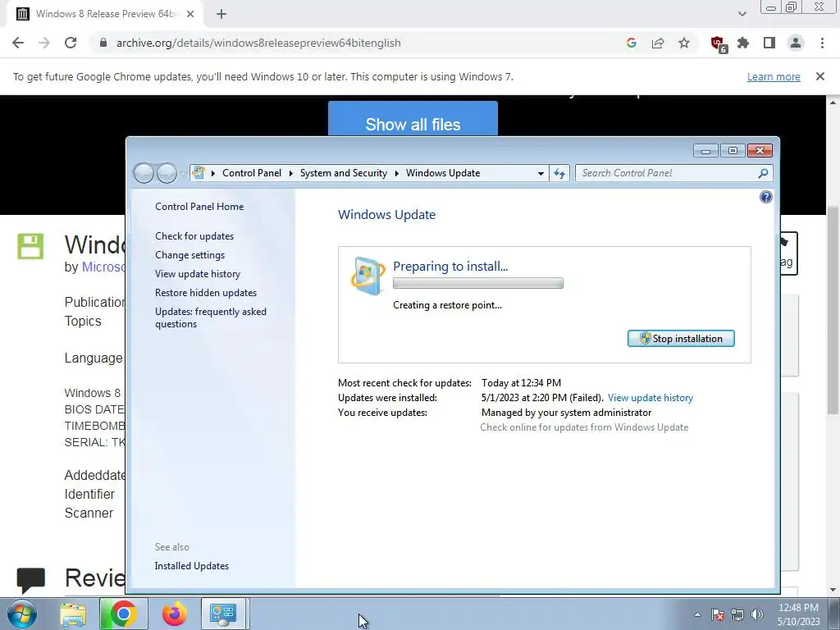The image size is (840, 630).
Task: Open the Windows Start orb
Action: [x=22, y=614]
